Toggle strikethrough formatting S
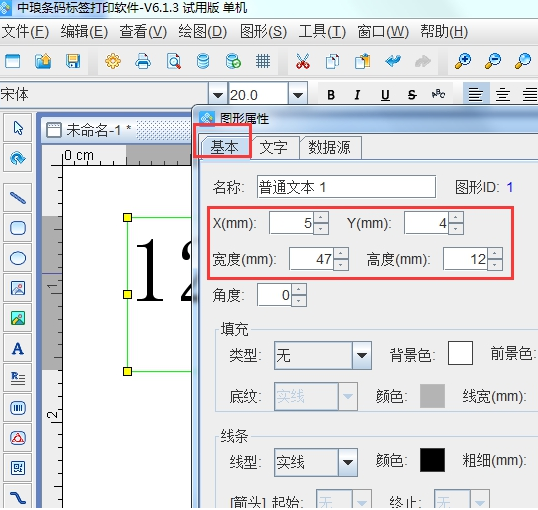 click(412, 95)
